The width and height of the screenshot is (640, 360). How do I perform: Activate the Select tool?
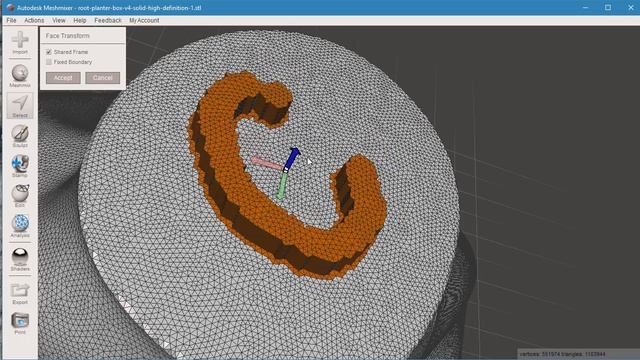(x=20, y=103)
